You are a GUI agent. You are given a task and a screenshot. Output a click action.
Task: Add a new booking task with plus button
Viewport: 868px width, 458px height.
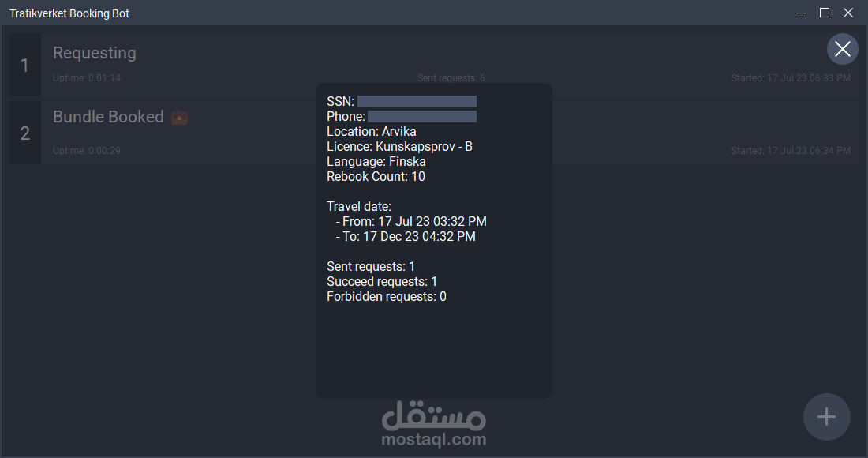(x=826, y=417)
